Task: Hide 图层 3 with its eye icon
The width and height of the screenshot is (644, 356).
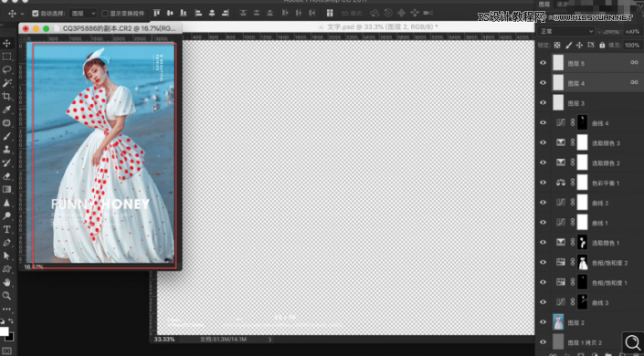Action: (x=543, y=102)
